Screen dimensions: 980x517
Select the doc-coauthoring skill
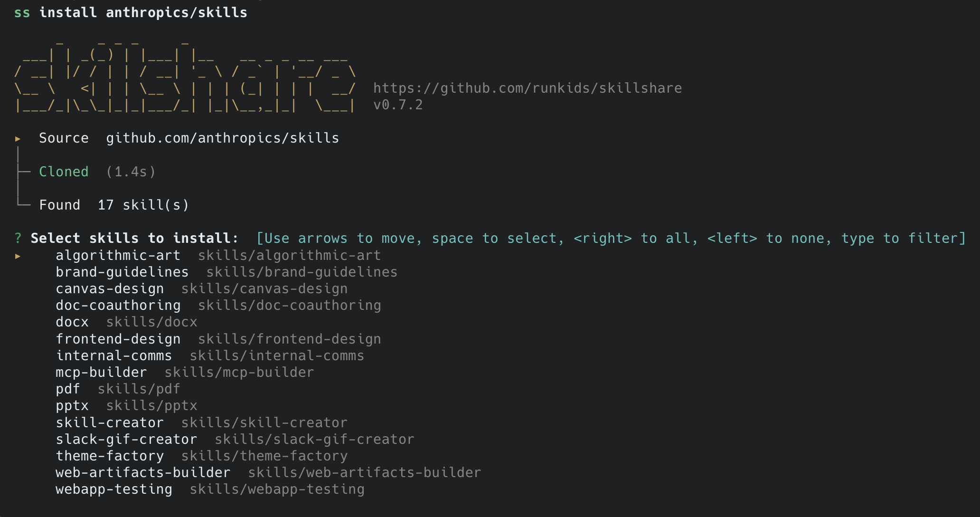click(x=118, y=305)
